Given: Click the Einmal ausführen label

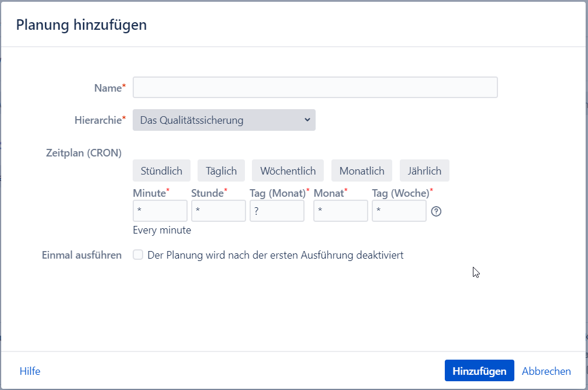Looking at the screenshot, I should pos(82,255).
